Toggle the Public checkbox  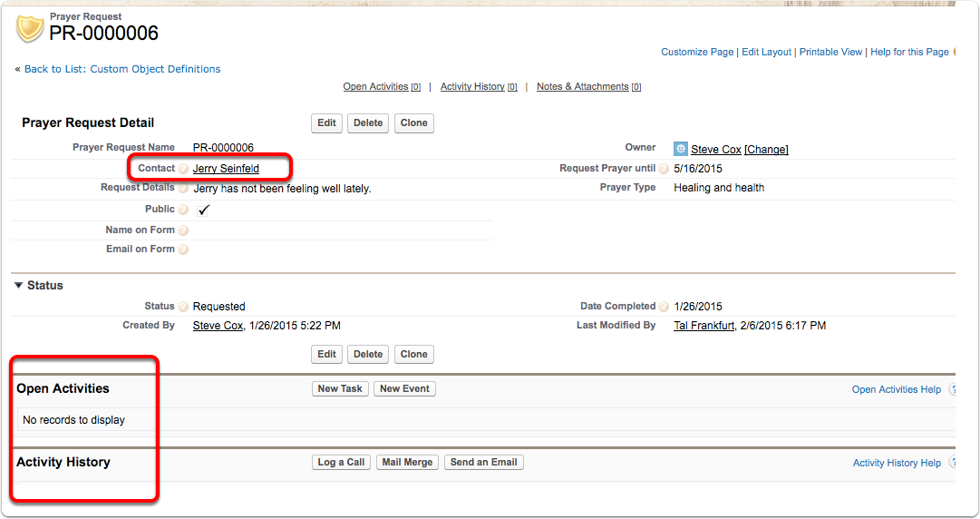[204, 210]
